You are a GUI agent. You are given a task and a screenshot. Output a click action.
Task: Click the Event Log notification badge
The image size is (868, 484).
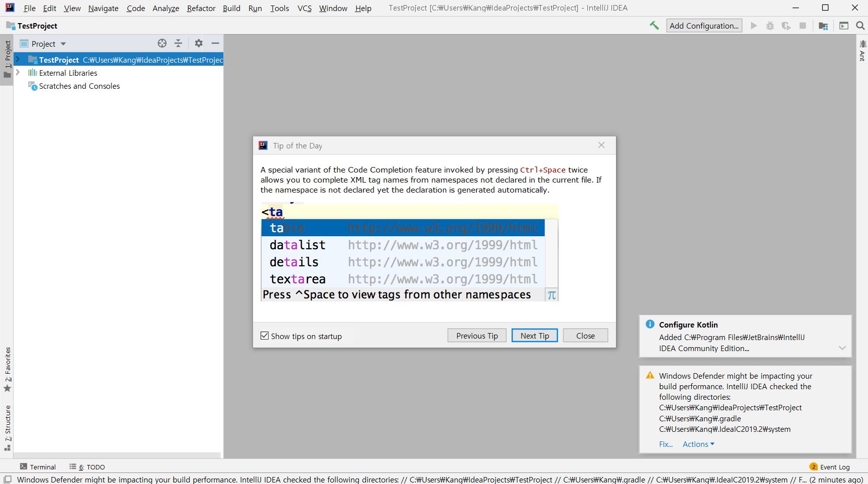813,467
